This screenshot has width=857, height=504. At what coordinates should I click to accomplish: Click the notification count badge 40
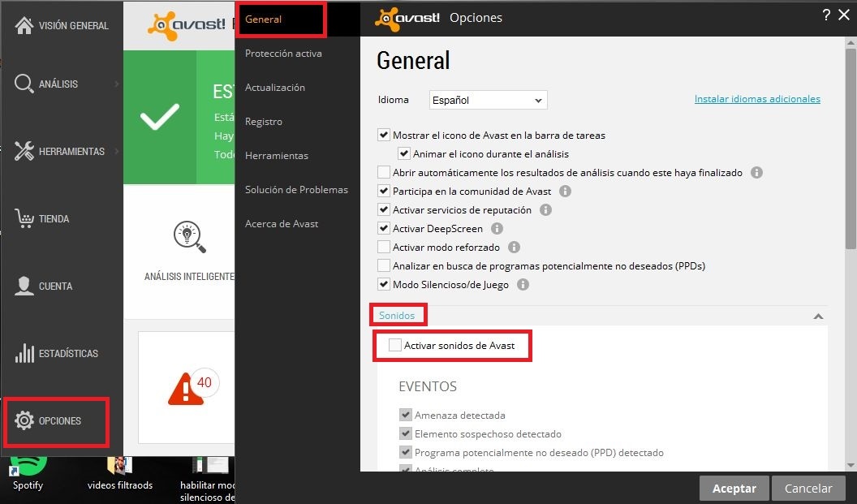(205, 382)
